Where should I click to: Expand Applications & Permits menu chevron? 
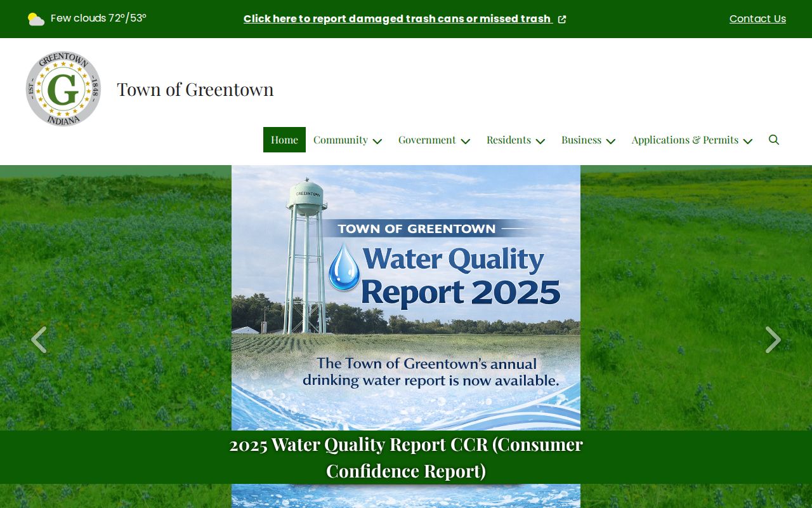click(748, 141)
